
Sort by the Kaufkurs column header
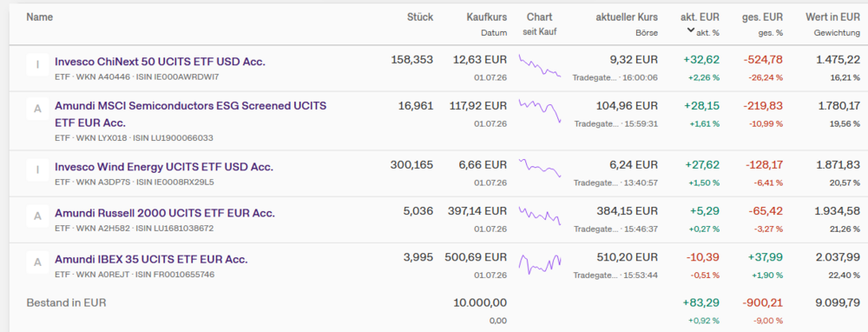point(487,17)
